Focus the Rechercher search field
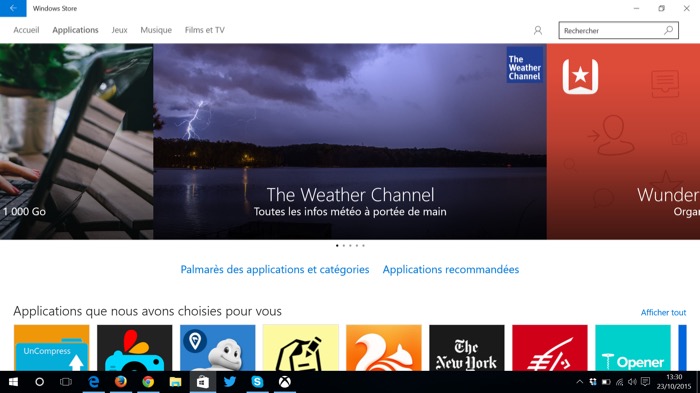This screenshot has width=700, height=393. tap(618, 30)
